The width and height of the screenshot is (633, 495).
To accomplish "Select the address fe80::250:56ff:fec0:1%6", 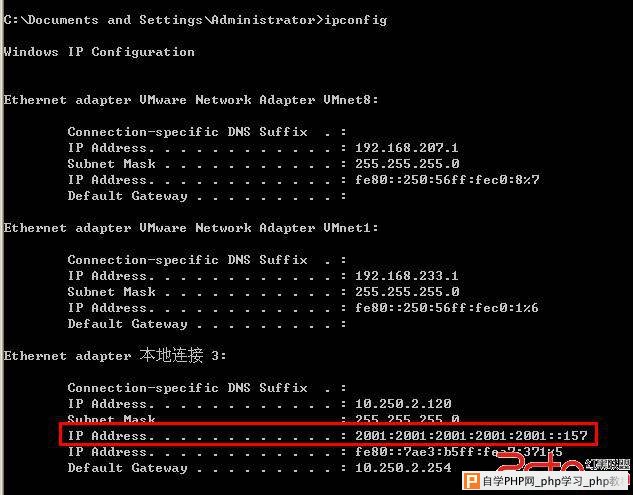I will click(447, 308).
